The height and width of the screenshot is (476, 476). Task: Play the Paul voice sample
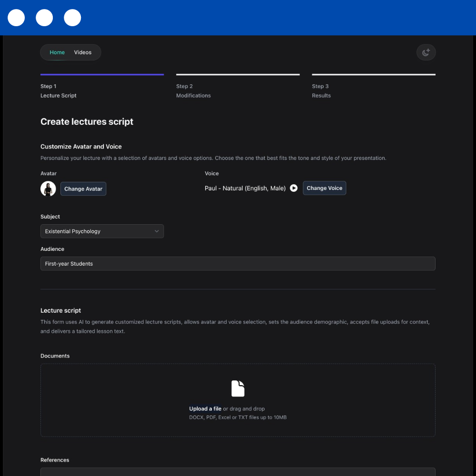(294, 188)
